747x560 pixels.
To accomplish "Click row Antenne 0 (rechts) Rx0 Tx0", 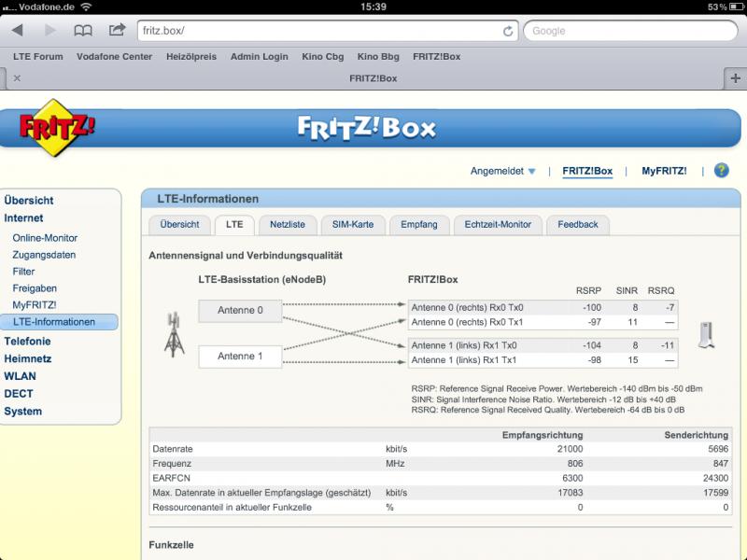I will [543, 308].
